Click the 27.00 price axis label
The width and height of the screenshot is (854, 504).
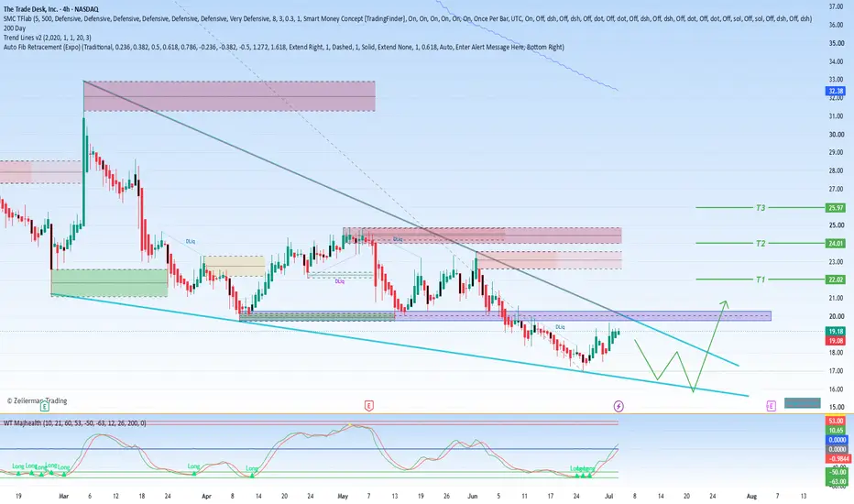[x=836, y=189]
